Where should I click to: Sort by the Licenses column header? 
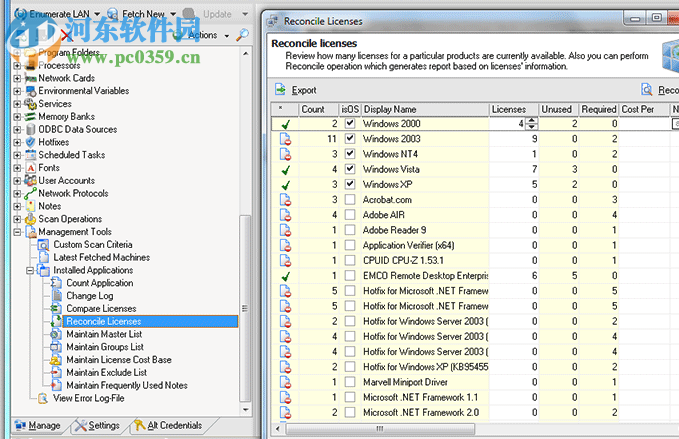pyautogui.click(x=513, y=110)
